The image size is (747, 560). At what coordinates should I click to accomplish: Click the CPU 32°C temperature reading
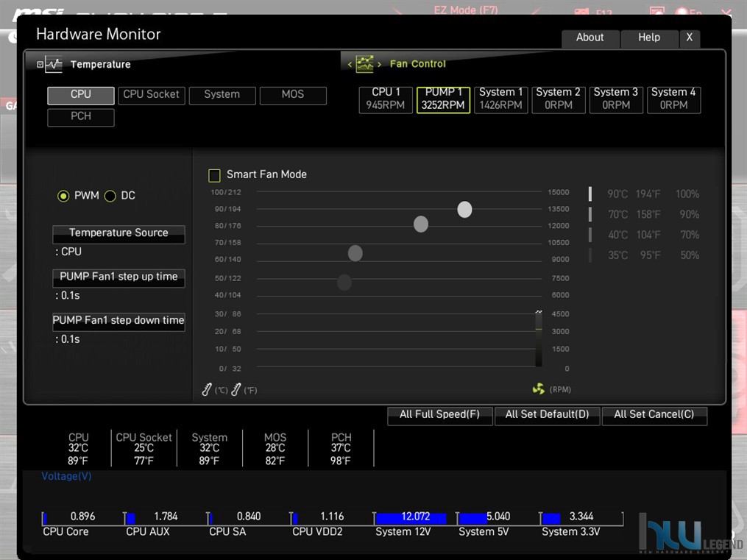78,449
